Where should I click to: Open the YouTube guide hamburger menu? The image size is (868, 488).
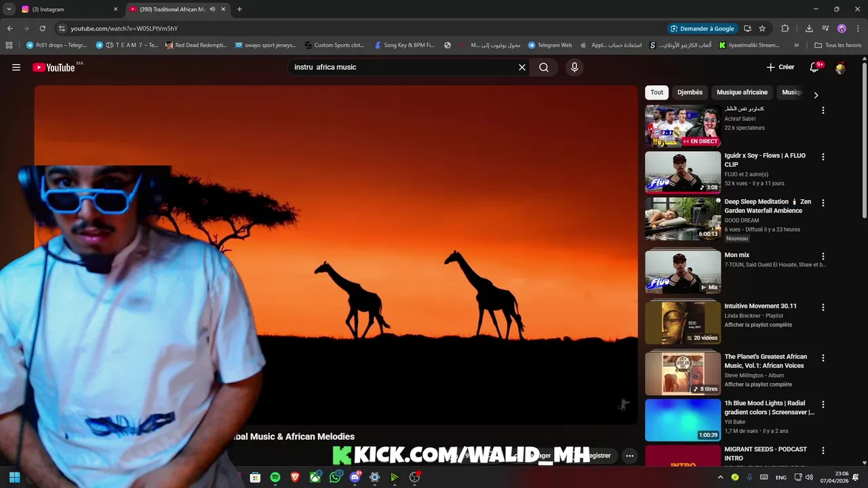point(16,67)
